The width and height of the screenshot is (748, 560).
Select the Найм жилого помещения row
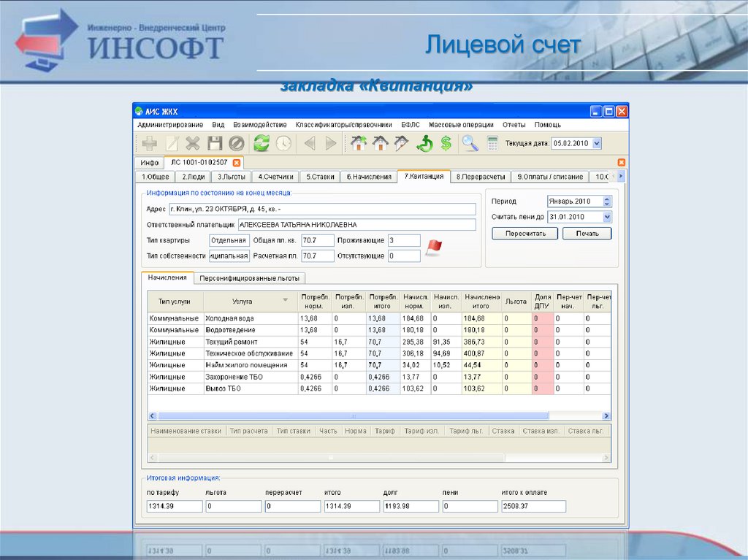[x=379, y=365]
